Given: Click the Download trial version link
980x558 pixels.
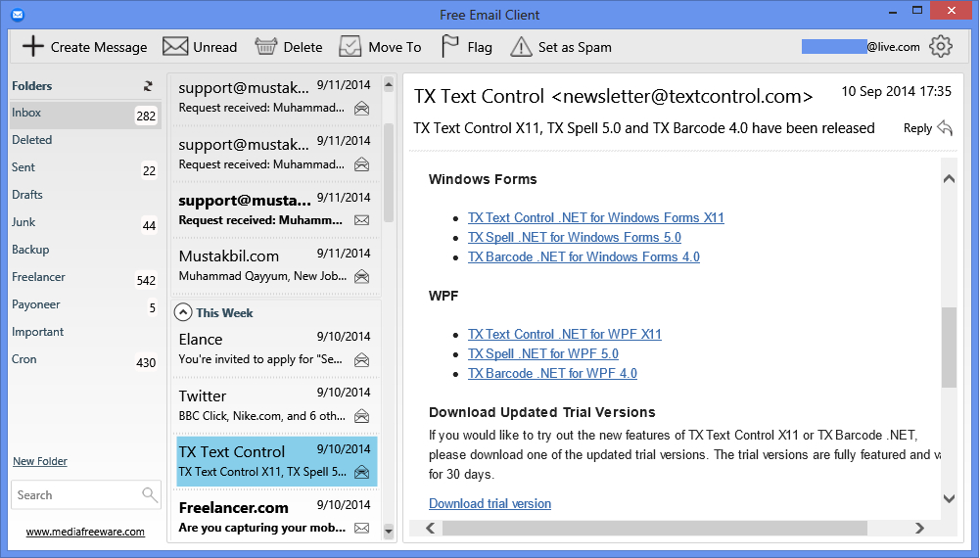Looking at the screenshot, I should (x=490, y=503).
